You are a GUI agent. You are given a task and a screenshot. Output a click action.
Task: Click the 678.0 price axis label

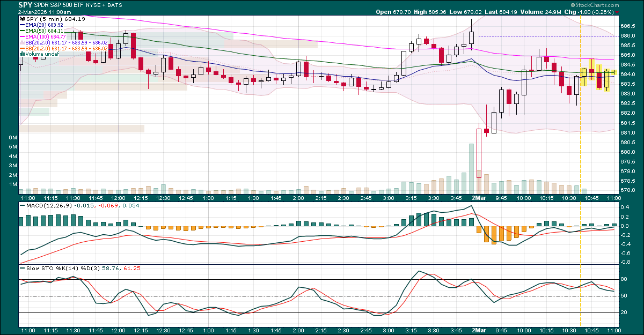pyautogui.click(x=628, y=190)
